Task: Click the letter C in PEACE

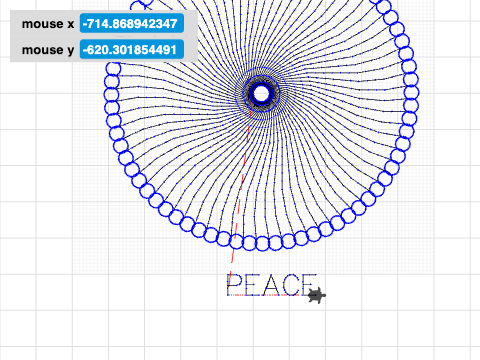Action: pyautogui.click(x=290, y=285)
